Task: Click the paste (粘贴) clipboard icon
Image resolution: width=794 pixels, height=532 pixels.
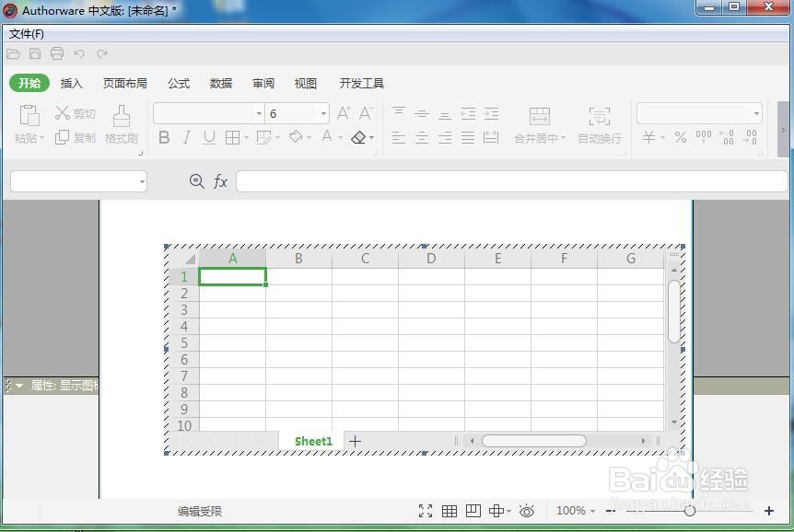Action: pos(29,115)
